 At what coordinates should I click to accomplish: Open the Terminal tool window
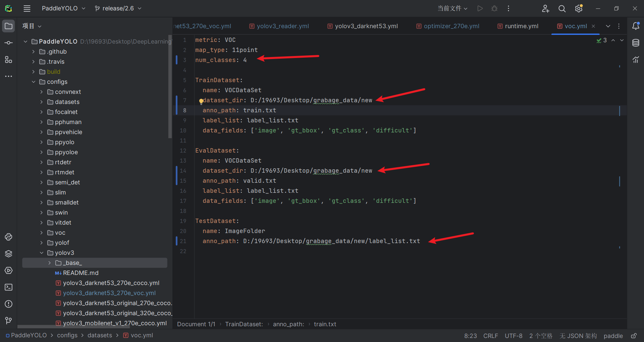point(8,287)
